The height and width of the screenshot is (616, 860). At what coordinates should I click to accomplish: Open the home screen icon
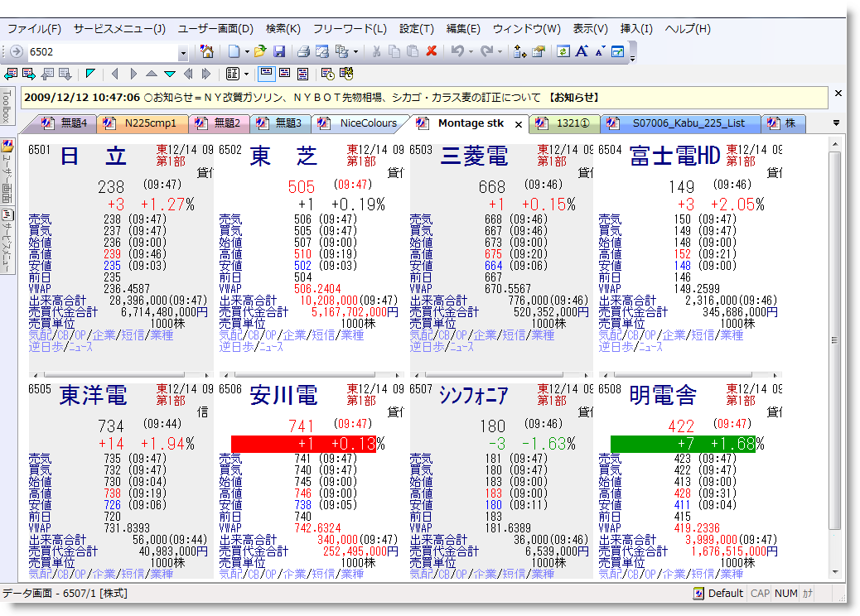coord(207,51)
